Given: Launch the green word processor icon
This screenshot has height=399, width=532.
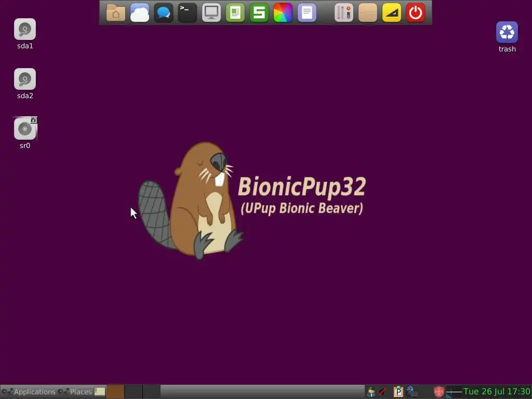Looking at the screenshot, I should pos(235,13).
